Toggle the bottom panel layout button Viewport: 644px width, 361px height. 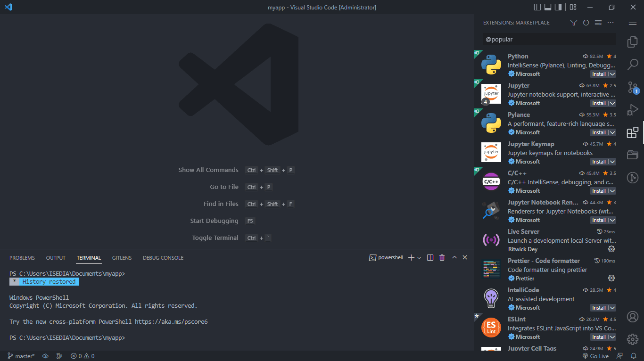pos(548,7)
